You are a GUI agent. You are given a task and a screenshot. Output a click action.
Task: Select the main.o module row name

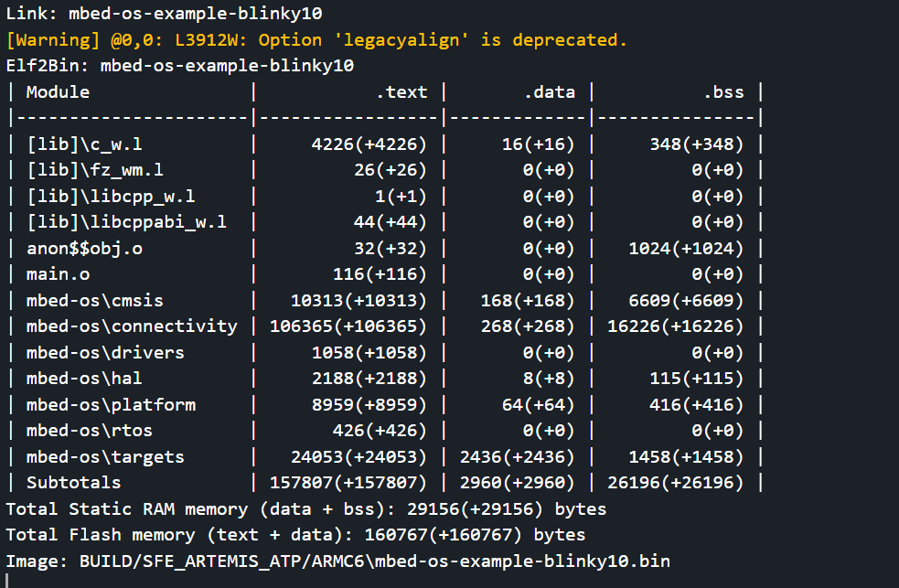(x=58, y=274)
